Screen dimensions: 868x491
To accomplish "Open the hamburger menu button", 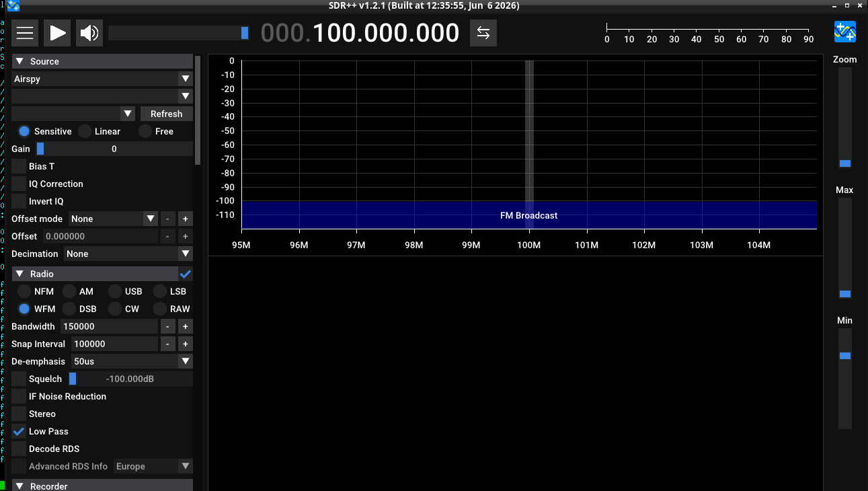I will pos(25,33).
